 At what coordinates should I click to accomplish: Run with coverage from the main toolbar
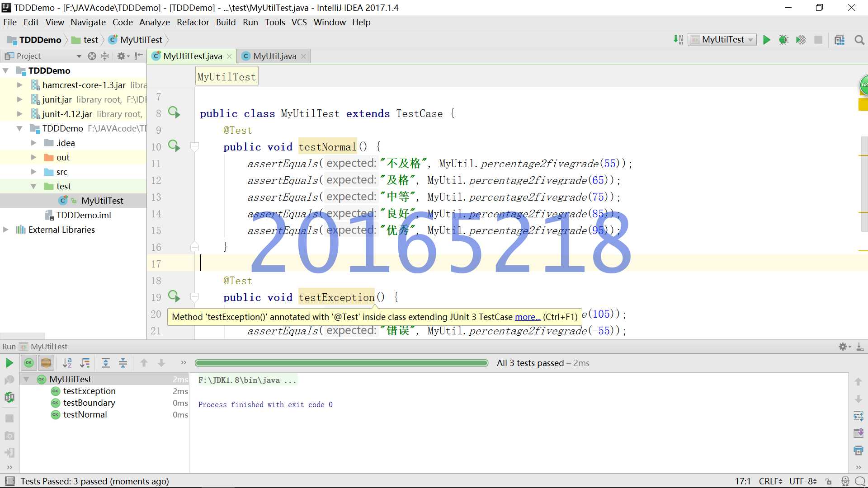coord(801,40)
